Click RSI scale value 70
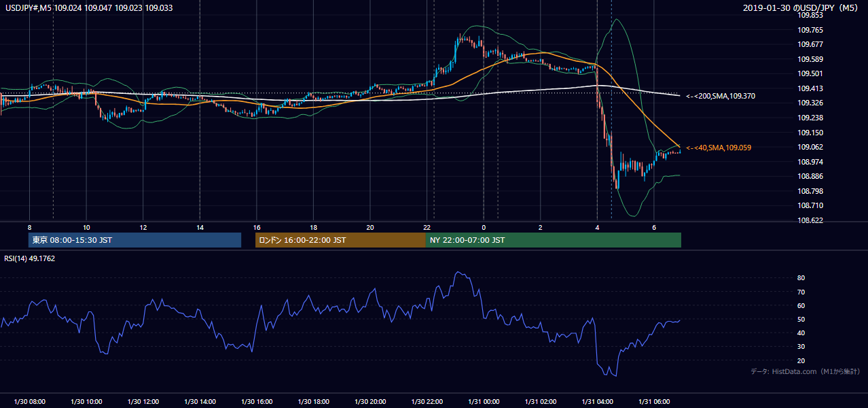The height and width of the screenshot is (408, 868). coord(801,292)
